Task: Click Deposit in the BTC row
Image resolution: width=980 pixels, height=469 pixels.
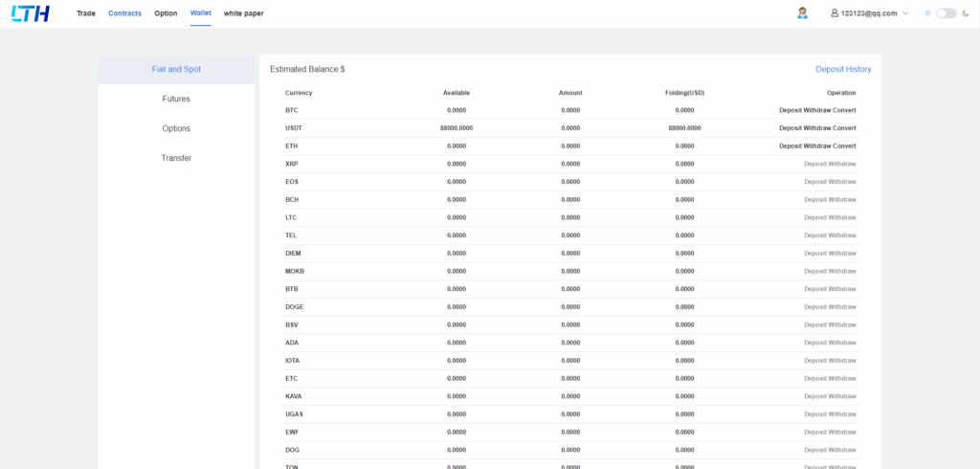Action: point(791,110)
